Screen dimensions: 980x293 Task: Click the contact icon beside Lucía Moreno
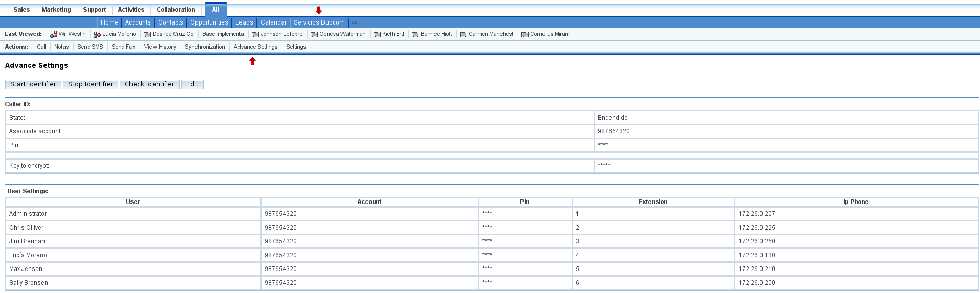click(97, 34)
